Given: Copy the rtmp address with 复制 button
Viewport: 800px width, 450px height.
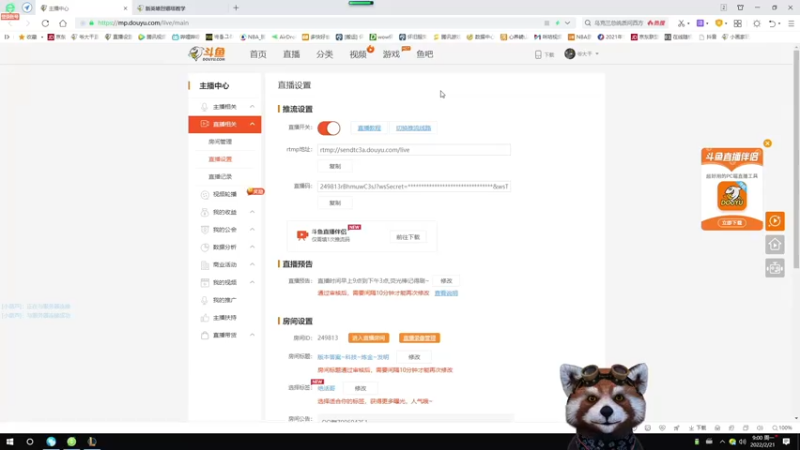Looking at the screenshot, I should pos(335,166).
